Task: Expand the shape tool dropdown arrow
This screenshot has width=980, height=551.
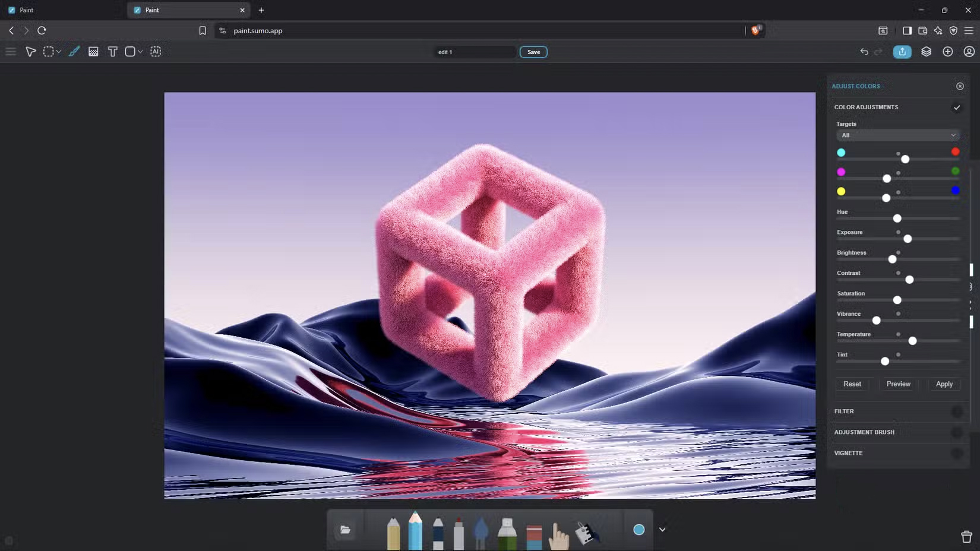Action: (x=141, y=52)
